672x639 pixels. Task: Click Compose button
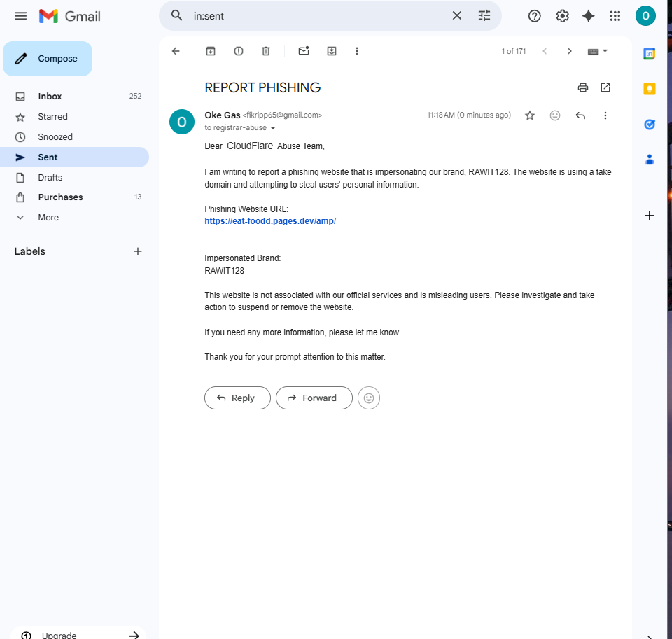[x=48, y=59]
